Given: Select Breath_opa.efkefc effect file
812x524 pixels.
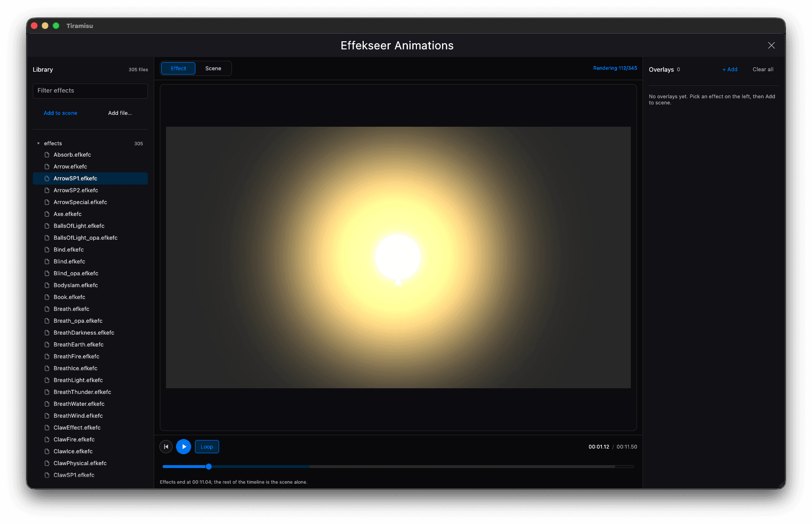Looking at the screenshot, I should tap(90, 321).
